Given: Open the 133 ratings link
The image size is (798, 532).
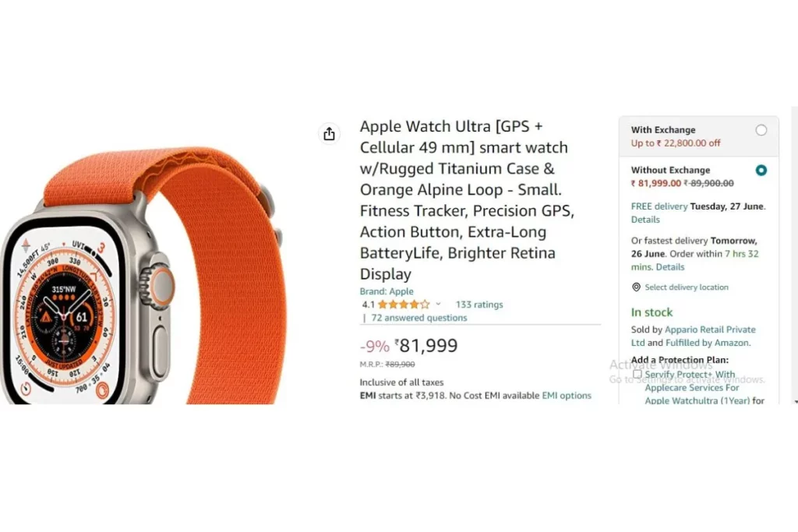Looking at the screenshot, I should coord(479,305).
